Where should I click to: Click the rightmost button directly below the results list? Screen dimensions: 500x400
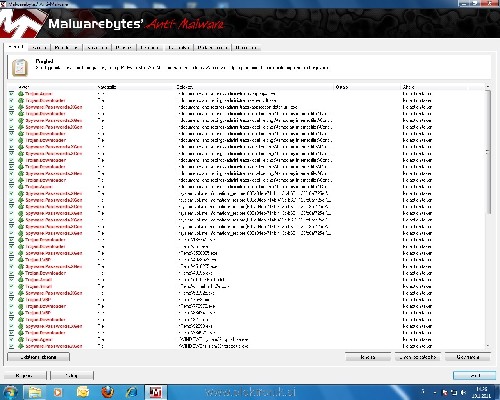[468, 357]
